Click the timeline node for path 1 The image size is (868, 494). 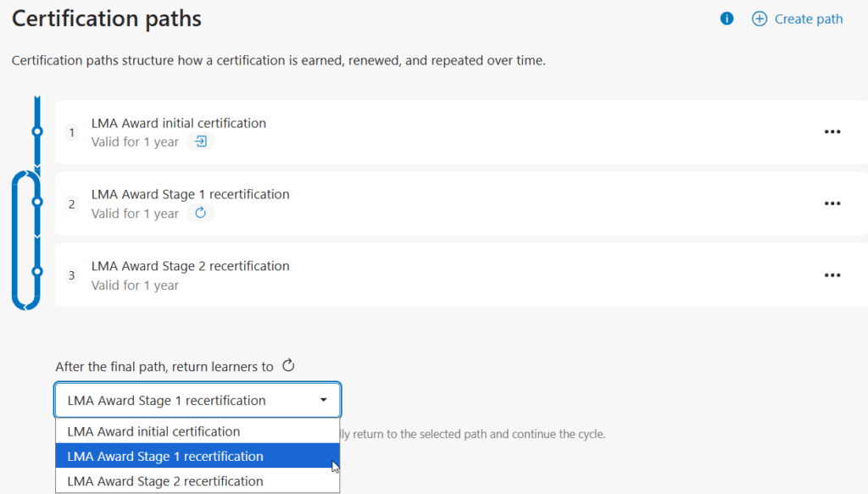(36, 131)
